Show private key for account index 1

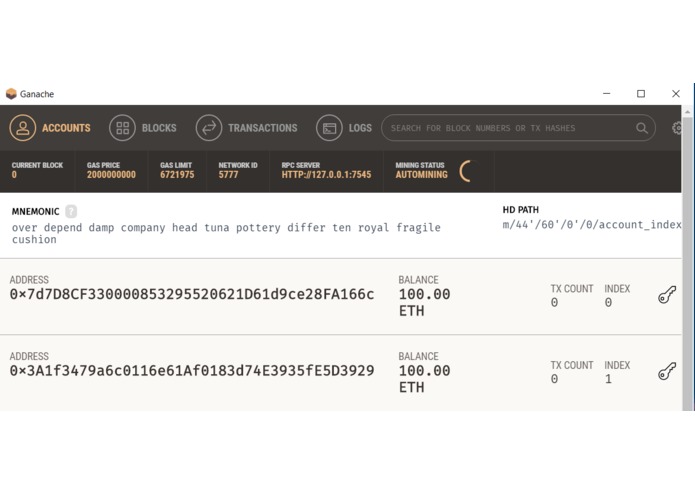tap(667, 371)
